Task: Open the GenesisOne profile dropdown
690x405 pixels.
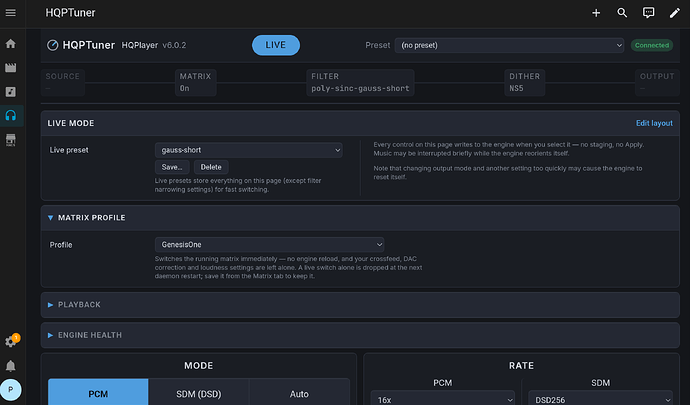Action: pos(269,244)
